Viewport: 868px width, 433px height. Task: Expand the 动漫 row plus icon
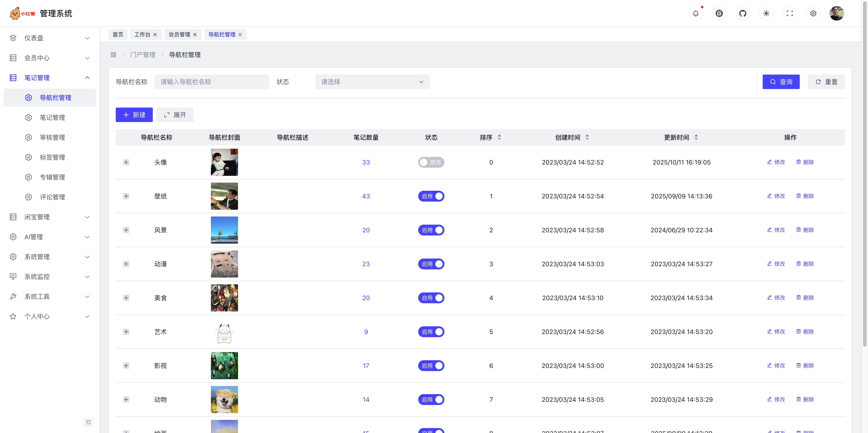(x=126, y=264)
